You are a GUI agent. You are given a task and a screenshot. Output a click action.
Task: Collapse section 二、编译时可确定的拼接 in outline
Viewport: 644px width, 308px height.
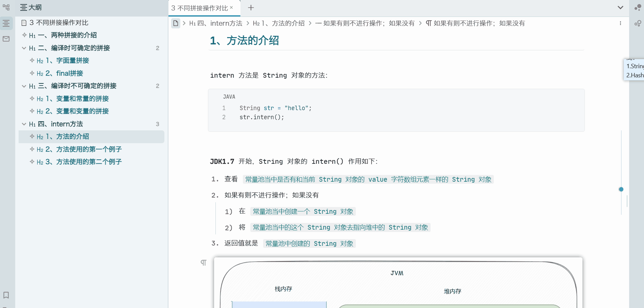24,48
